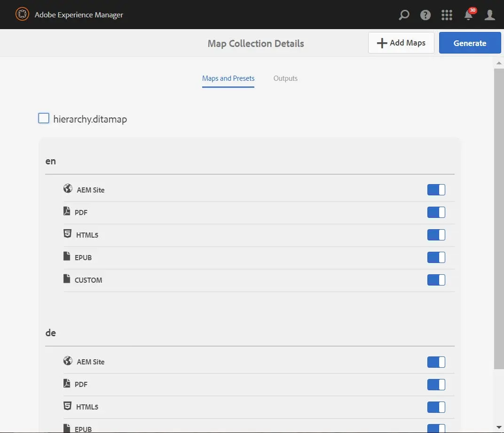The width and height of the screenshot is (504, 433).
Task: Switch to the Outputs tab
Action: click(x=285, y=78)
